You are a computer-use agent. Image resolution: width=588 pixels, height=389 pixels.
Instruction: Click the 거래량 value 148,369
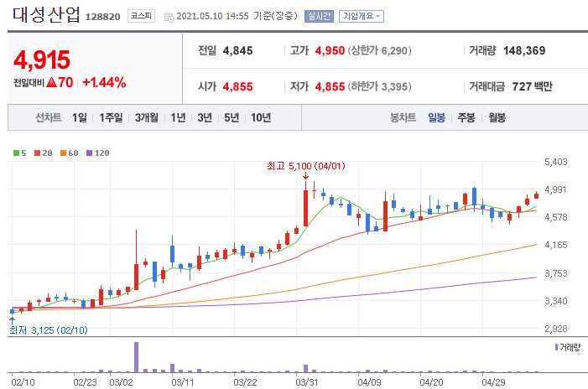pyautogui.click(x=524, y=50)
